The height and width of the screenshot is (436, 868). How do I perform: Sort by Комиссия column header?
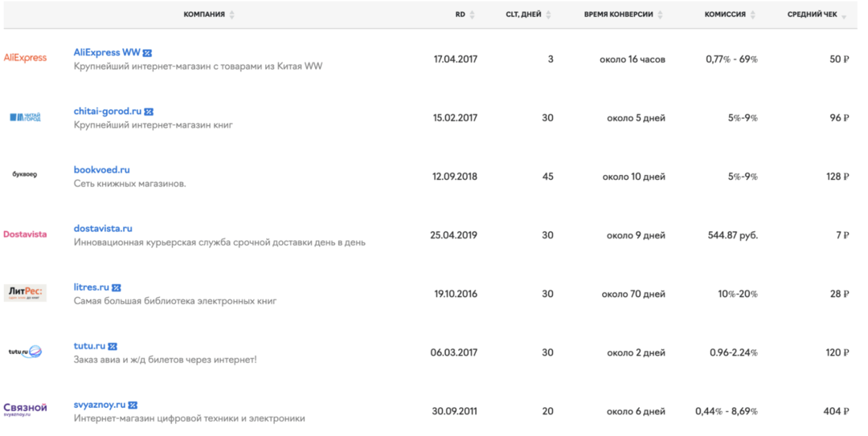click(x=725, y=14)
